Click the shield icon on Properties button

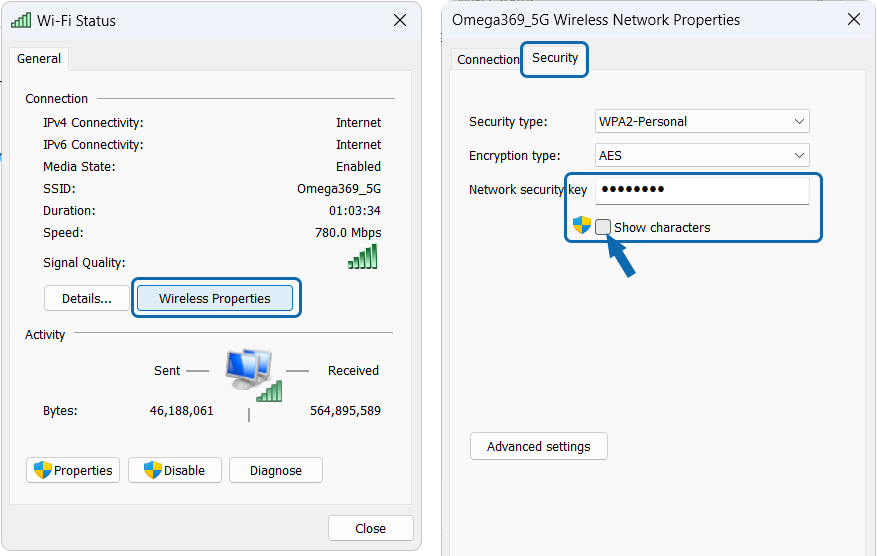pos(43,470)
